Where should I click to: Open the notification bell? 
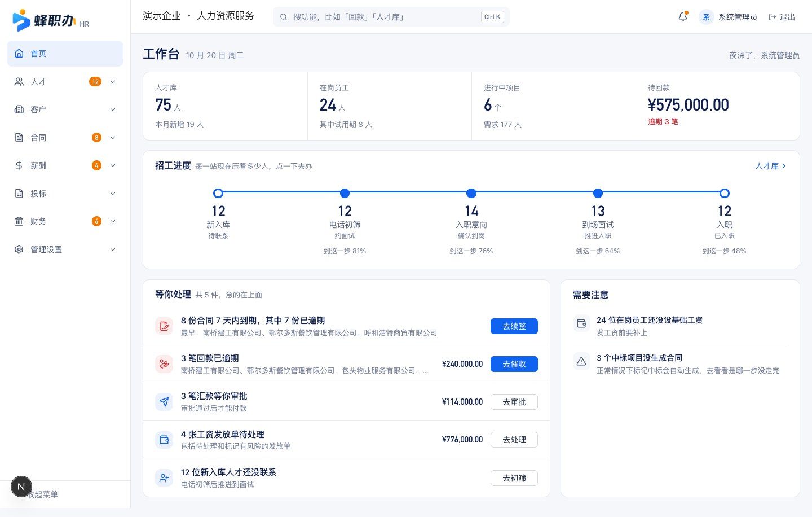click(683, 17)
